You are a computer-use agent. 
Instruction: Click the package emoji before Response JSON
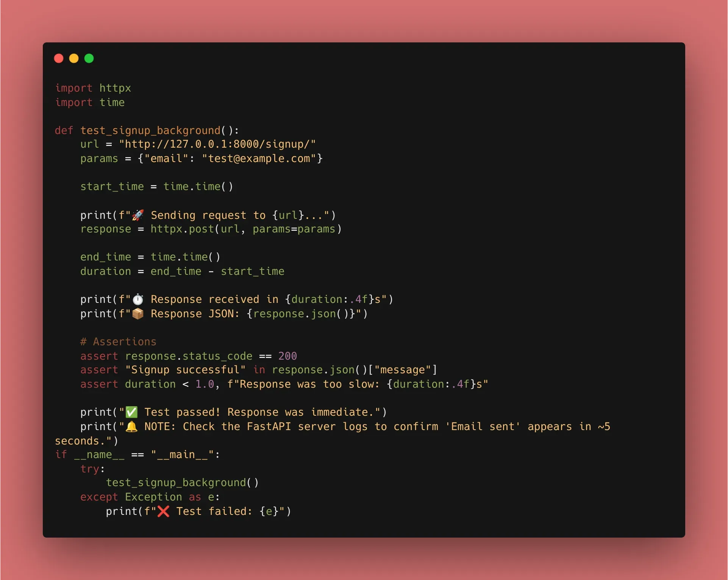click(x=138, y=314)
